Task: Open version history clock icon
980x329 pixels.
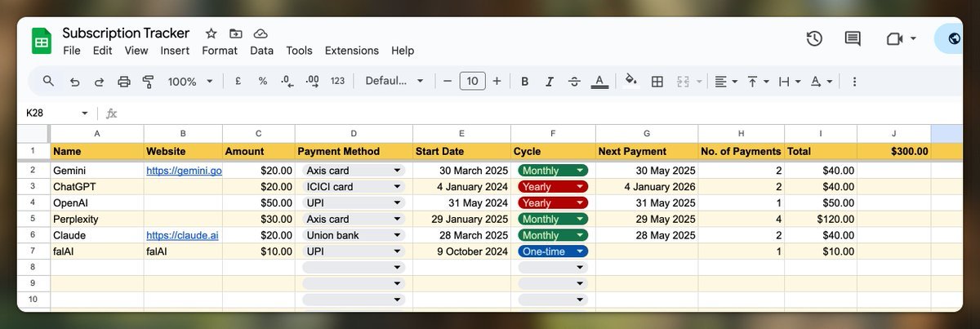Action: 813,38
